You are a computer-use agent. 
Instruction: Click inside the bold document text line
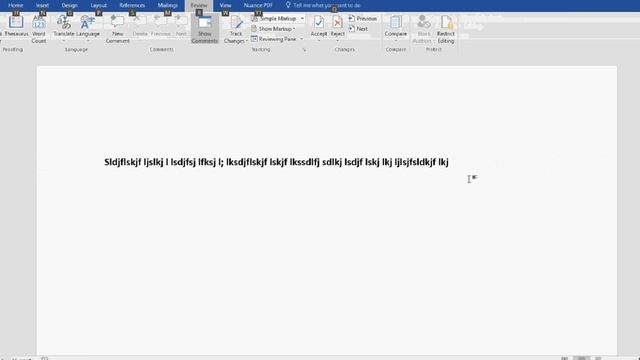tap(276, 162)
